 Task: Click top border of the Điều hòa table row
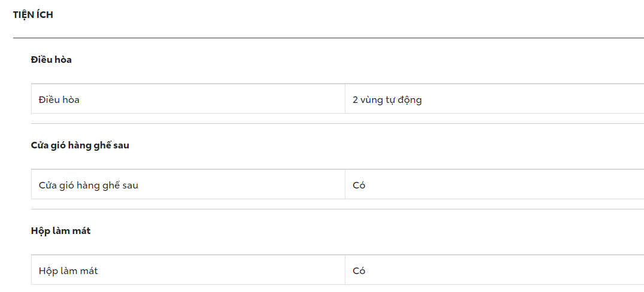point(338,84)
